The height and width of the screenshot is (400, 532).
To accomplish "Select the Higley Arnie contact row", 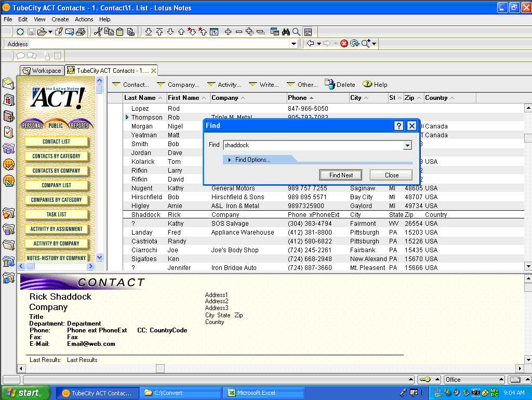I will (323, 206).
